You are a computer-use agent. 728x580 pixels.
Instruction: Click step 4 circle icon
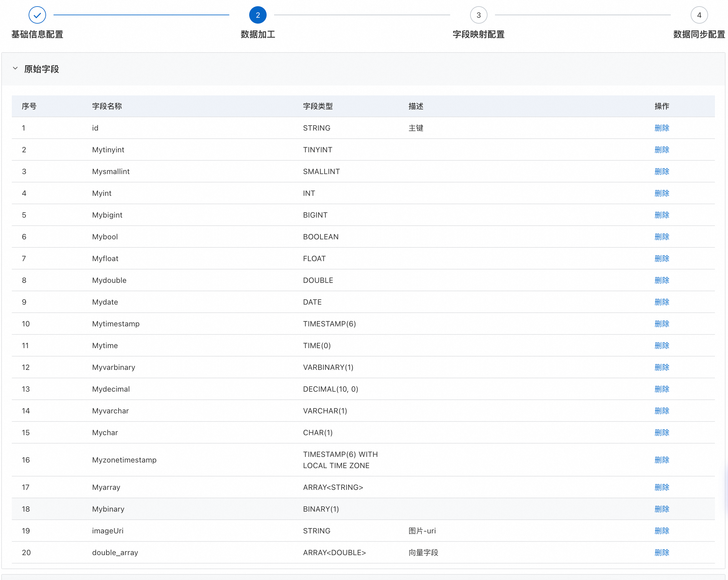699,15
